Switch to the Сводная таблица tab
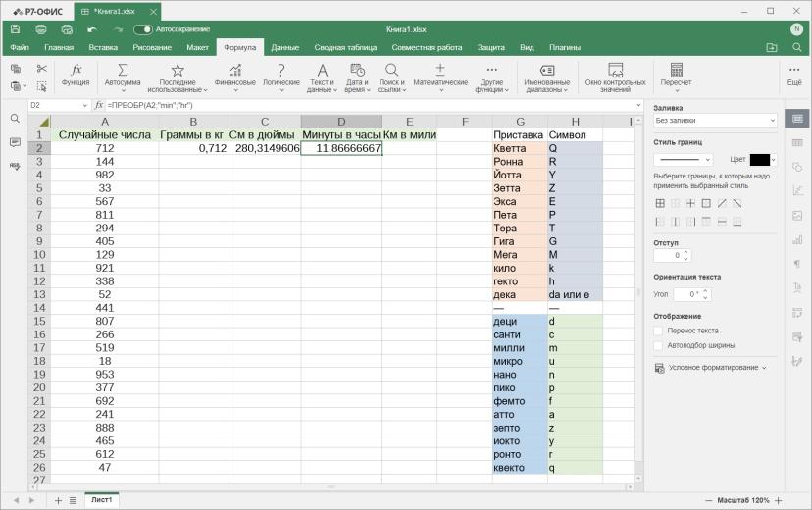The image size is (812, 510). [345, 47]
